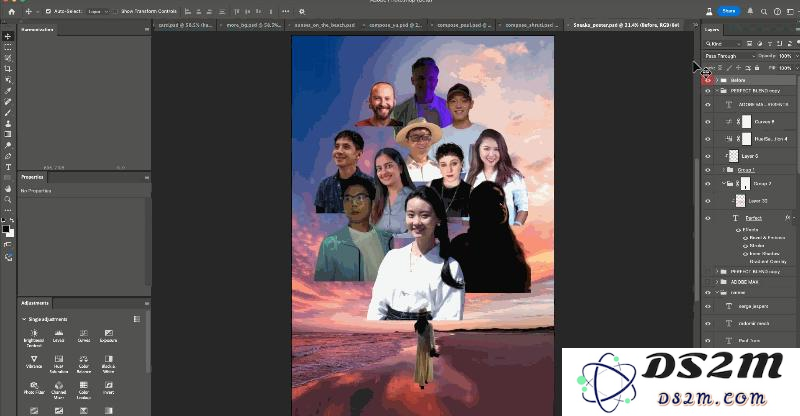Viewport: 800px width, 416px height.
Task: Add an Invert adjustment
Action: (x=108, y=388)
